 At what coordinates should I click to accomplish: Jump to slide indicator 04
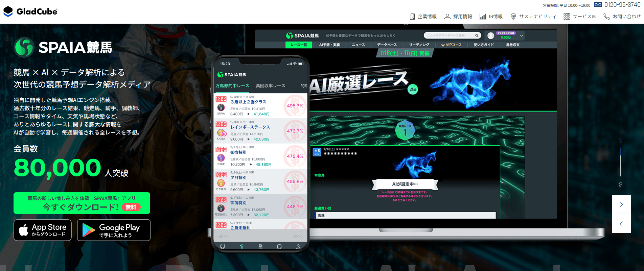point(620,141)
